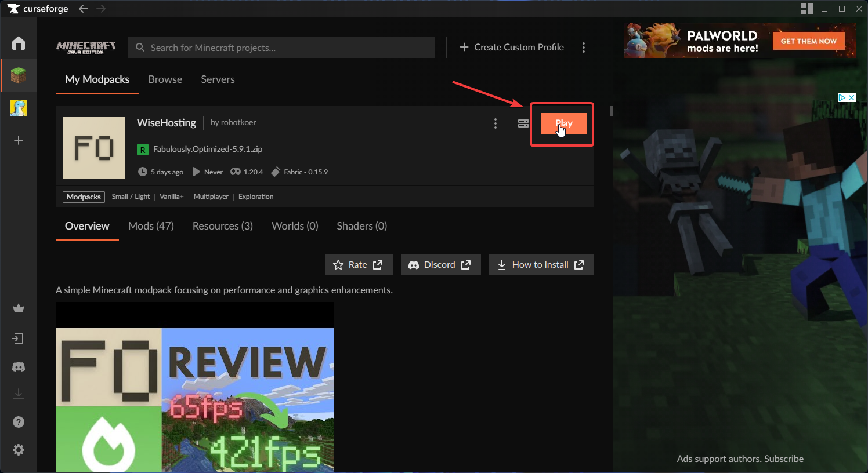Click GET THEM NOW on Palworld banner

coord(809,41)
